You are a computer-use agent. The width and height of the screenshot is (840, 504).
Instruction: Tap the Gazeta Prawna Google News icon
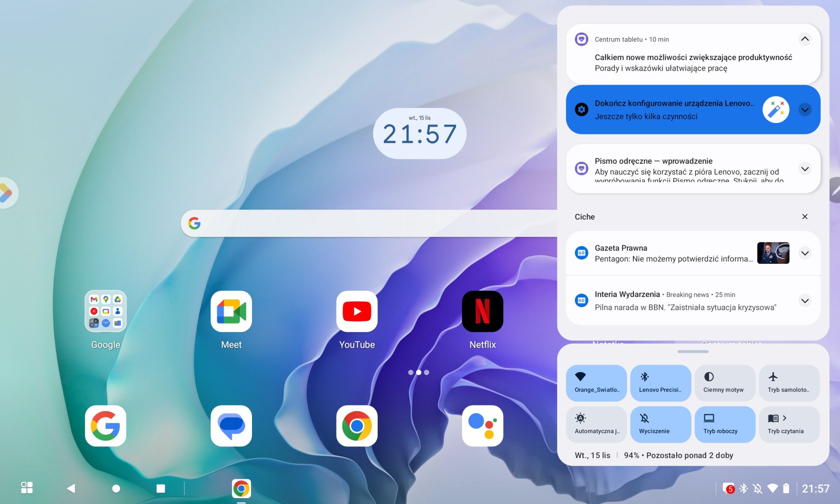581,253
